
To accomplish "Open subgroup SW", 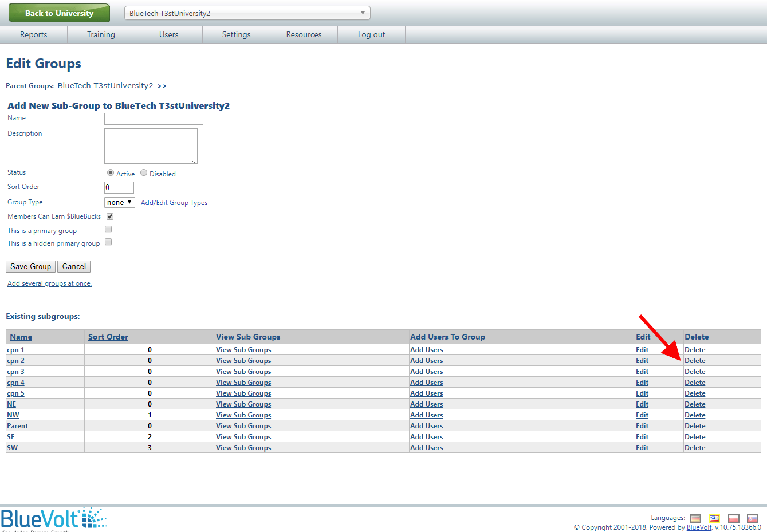I will (x=12, y=448).
